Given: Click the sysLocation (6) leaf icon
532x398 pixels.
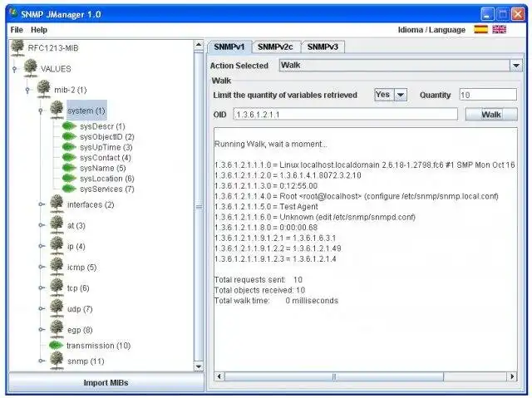Looking at the screenshot, I should click(x=69, y=179).
